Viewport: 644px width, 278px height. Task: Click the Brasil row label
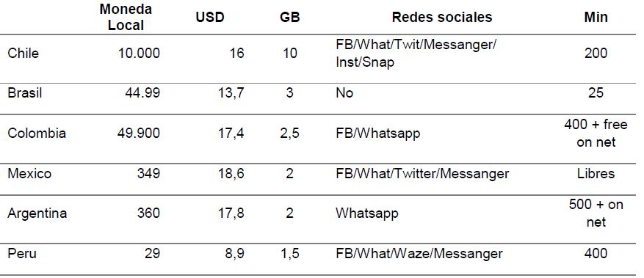click(25, 92)
